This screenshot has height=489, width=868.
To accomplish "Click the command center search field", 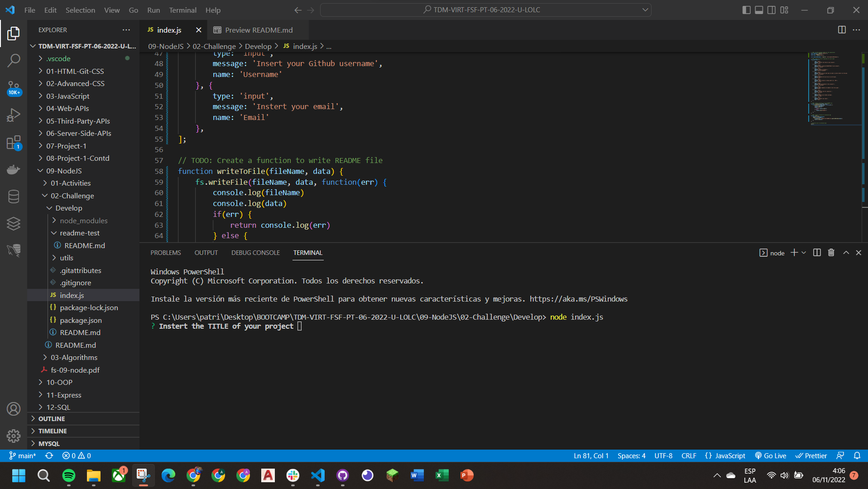I will (x=485, y=10).
